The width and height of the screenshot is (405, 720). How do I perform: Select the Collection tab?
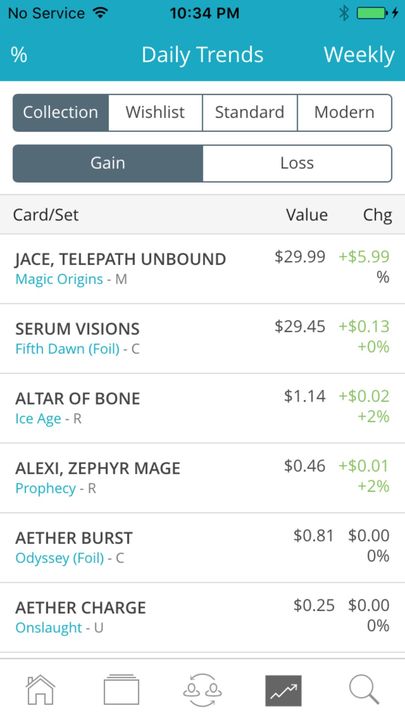coord(61,112)
